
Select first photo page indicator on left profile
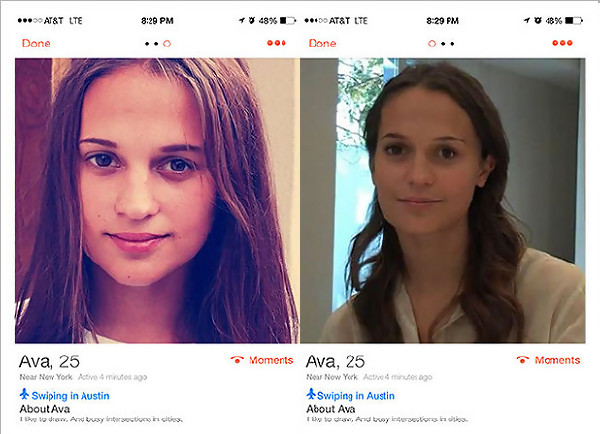coord(147,44)
